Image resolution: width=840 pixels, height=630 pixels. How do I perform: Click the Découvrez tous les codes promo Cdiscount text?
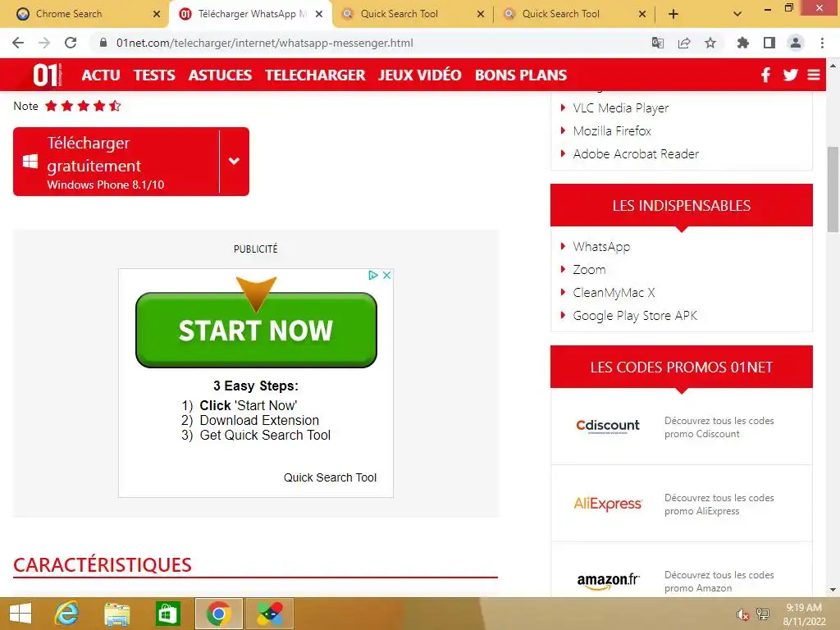tap(719, 427)
